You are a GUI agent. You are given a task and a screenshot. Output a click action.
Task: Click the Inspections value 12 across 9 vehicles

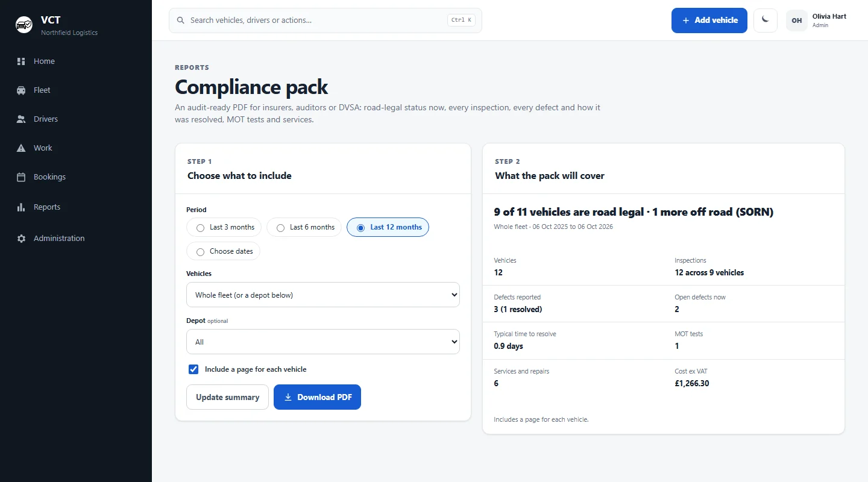point(709,273)
